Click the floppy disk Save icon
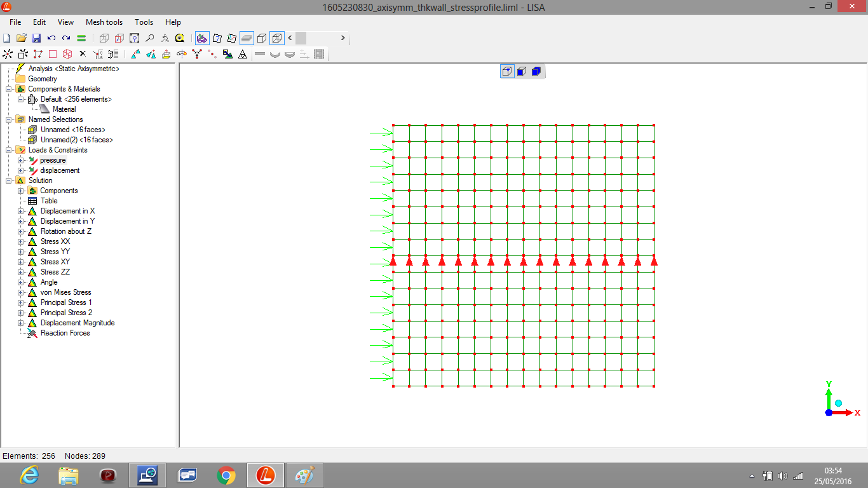 pyautogui.click(x=36, y=38)
